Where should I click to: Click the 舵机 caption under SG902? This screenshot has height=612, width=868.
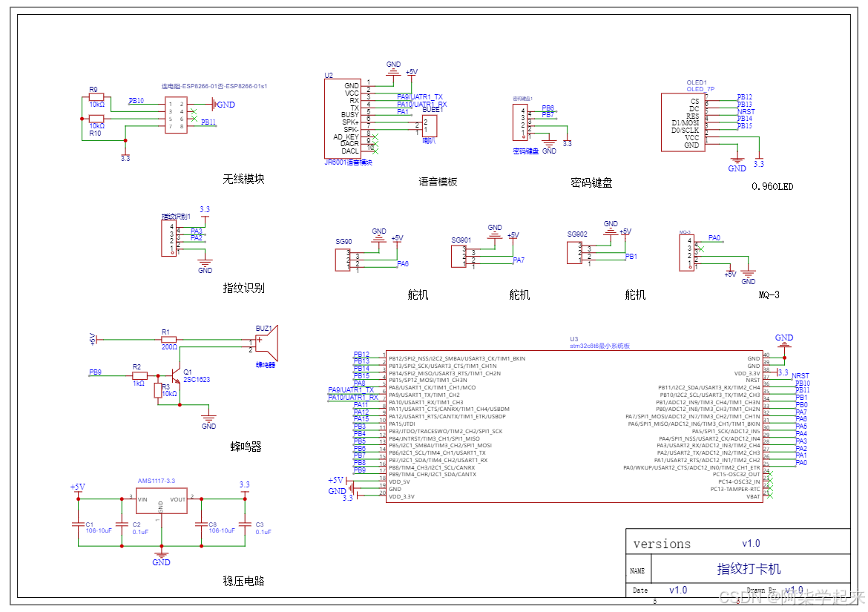click(x=635, y=295)
